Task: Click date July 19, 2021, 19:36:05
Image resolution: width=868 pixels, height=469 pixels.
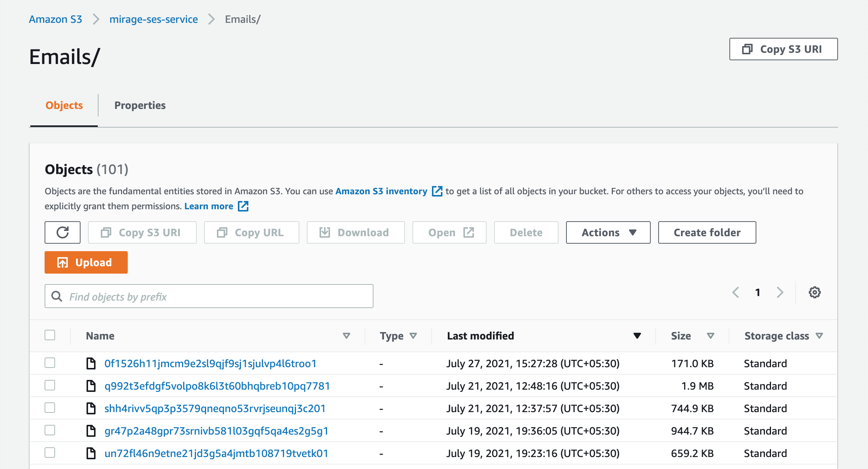Action: (533, 431)
